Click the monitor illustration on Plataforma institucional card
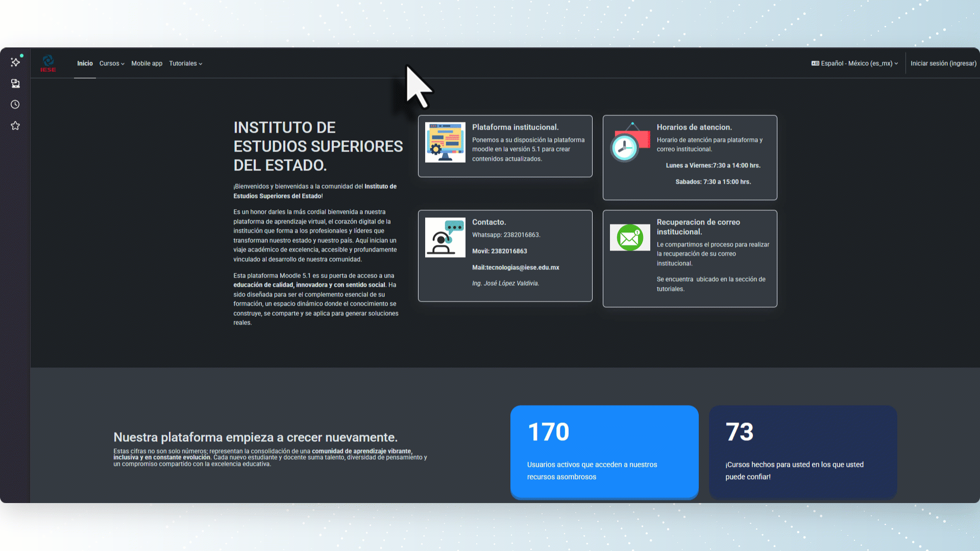Image resolution: width=980 pixels, height=551 pixels. click(x=445, y=143)
